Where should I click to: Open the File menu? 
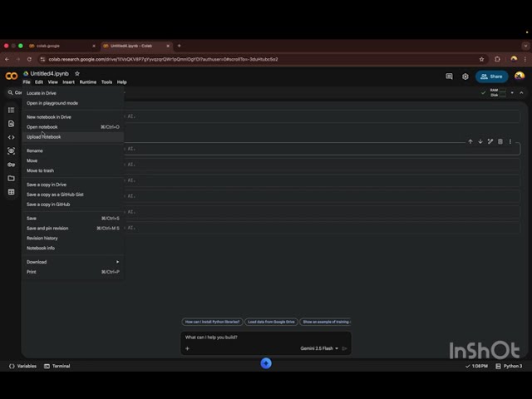coord(27,82)
